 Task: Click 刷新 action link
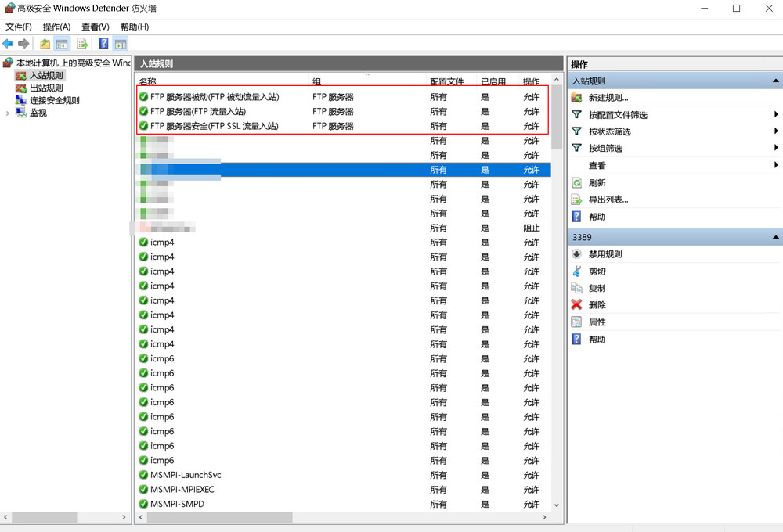tap(597, 182)
